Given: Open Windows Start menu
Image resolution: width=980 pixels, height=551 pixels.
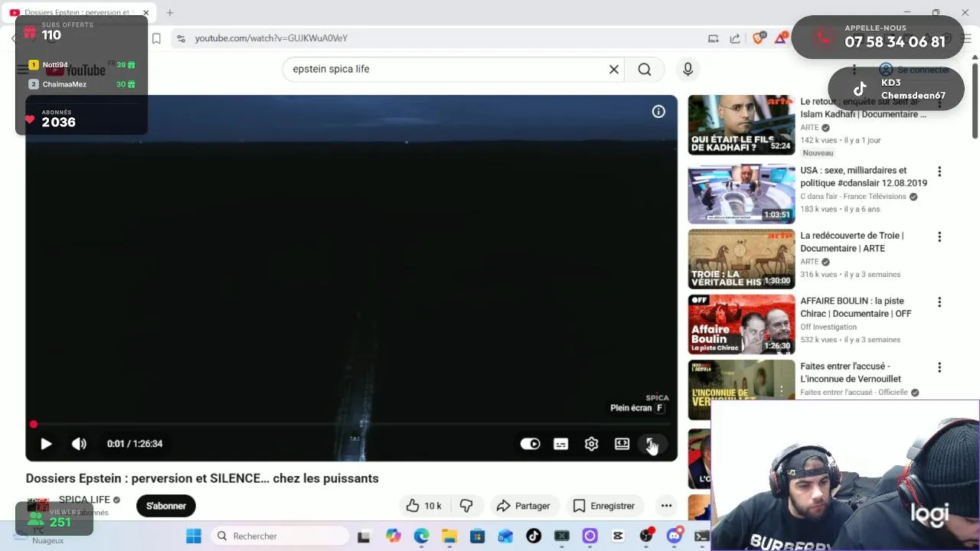Looking at the screenshot, I should [194, 536].
